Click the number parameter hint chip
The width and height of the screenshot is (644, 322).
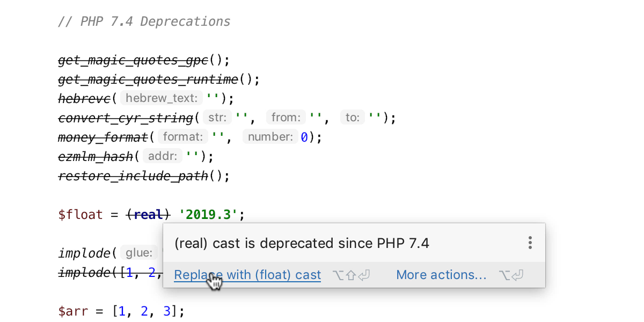pos(272,137)
